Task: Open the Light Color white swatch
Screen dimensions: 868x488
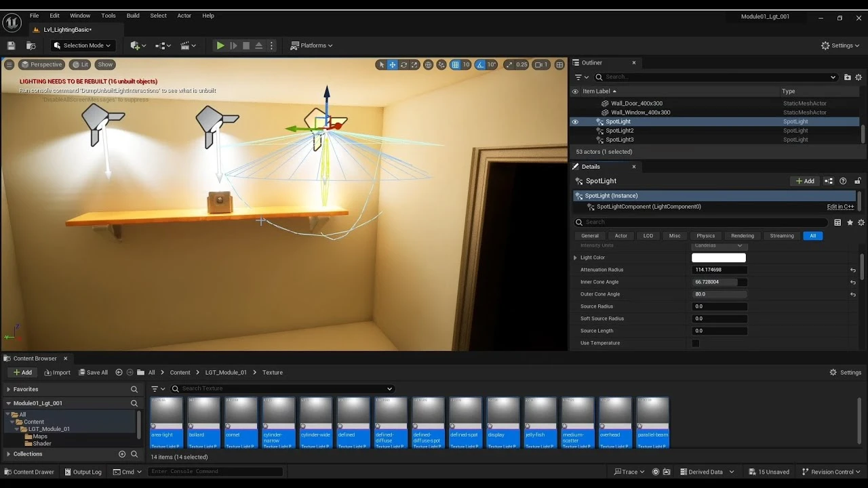Action: pyautogui.click(x=719, y=258)
